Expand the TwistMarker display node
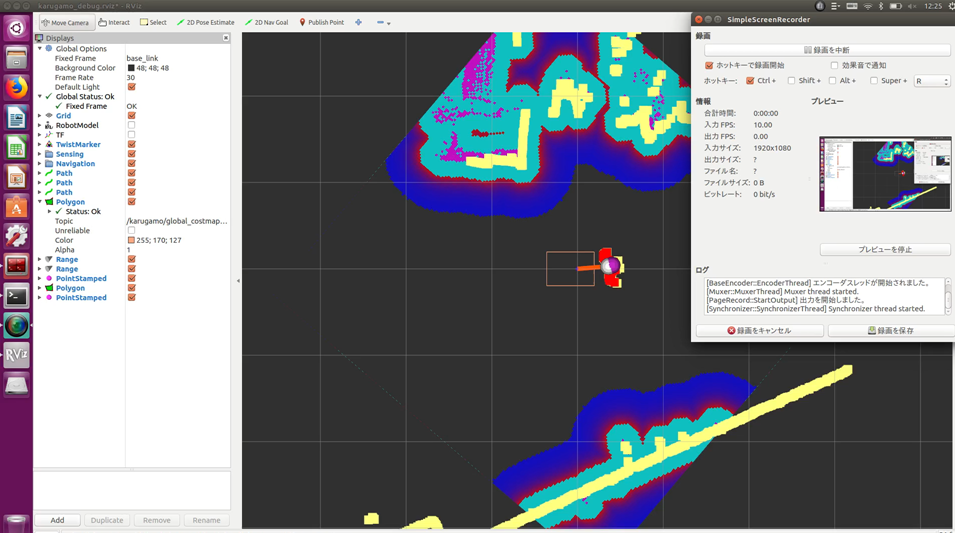Image resolution: width=955 pixels, height=533 pixels. point(40,144)
